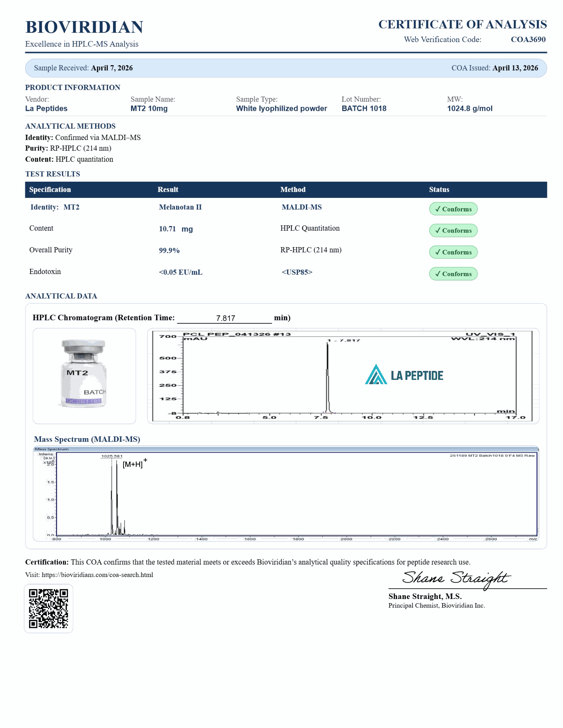Select the lot number BATCH 1018
Screen dimensions: 563x728
364,108
